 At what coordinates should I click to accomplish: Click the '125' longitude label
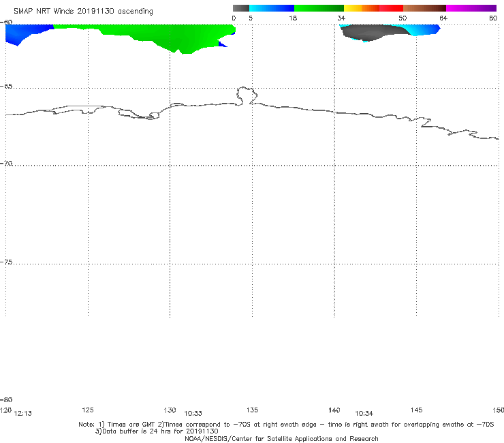(x=88, y=410)
